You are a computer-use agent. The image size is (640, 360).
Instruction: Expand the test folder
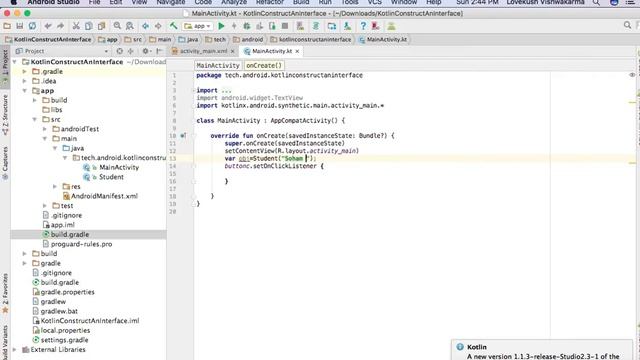pos(45,205)
